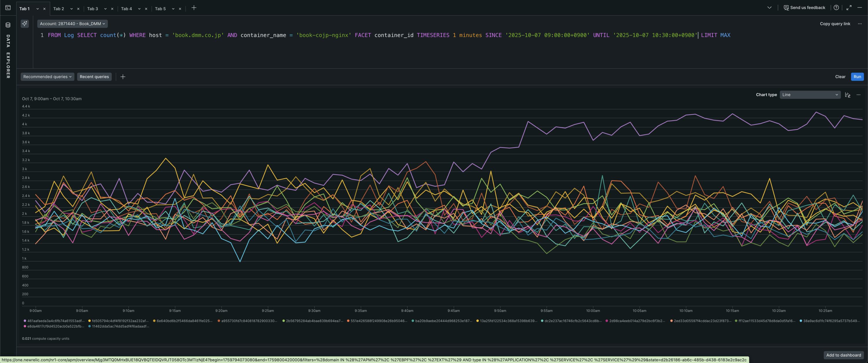The width and height of the screenshot is (868, 363).
Task: Add a new query tab
Action: [x=194, y=8]
